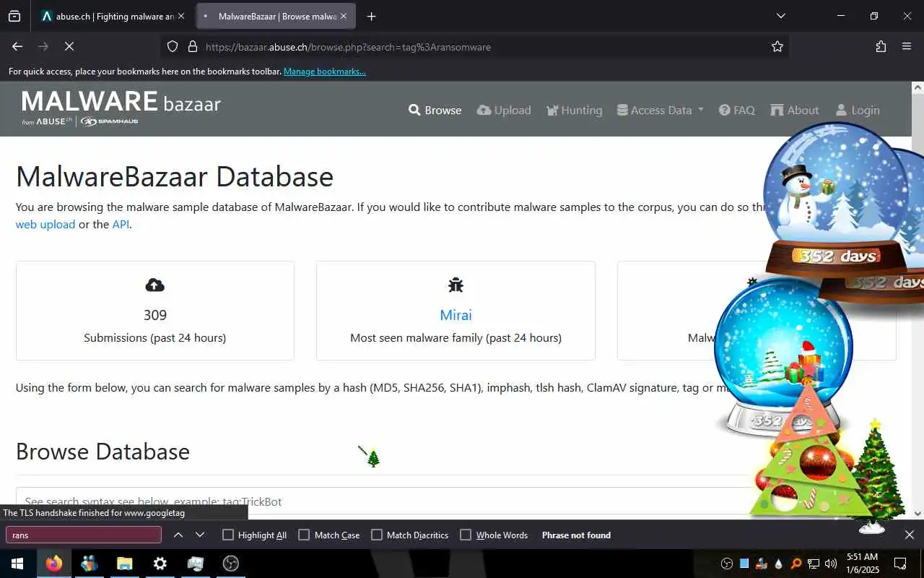Open the list all tabs chevron
Viewport: 924px width, 578px height.
780,16
